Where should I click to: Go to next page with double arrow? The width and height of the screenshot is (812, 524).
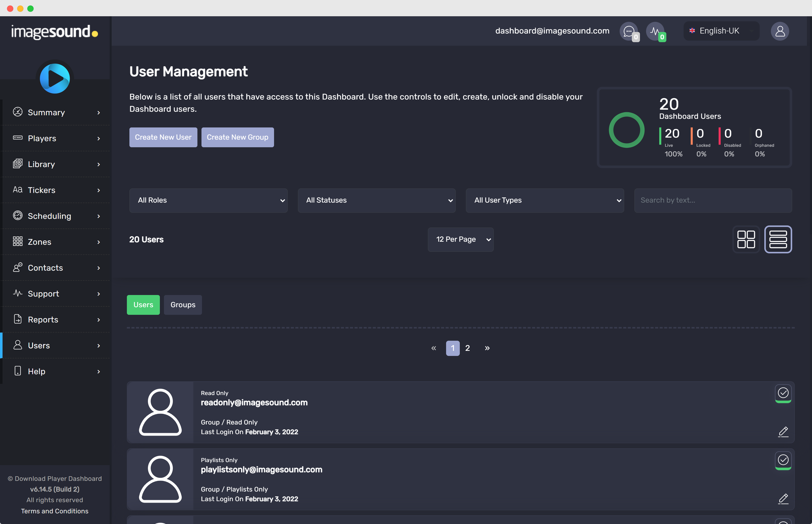[x=487, y=348]
